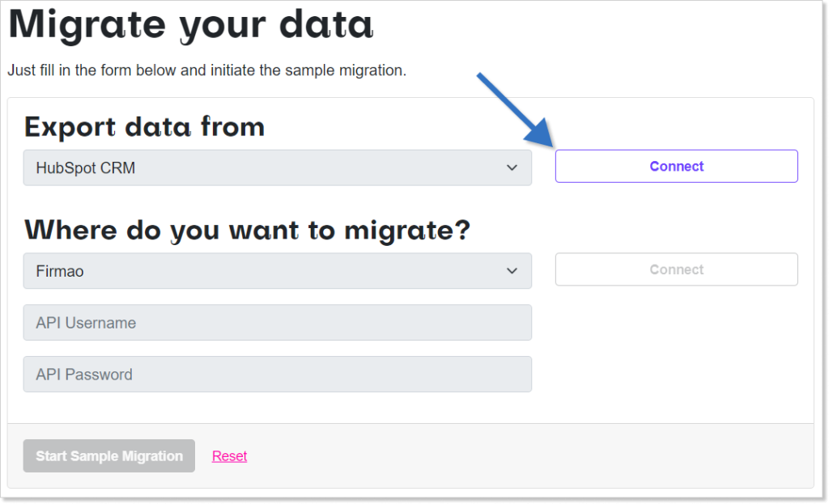Open the HubSpot CRM source dropdown
829x504 pixels.
click(x=277, y=167)
